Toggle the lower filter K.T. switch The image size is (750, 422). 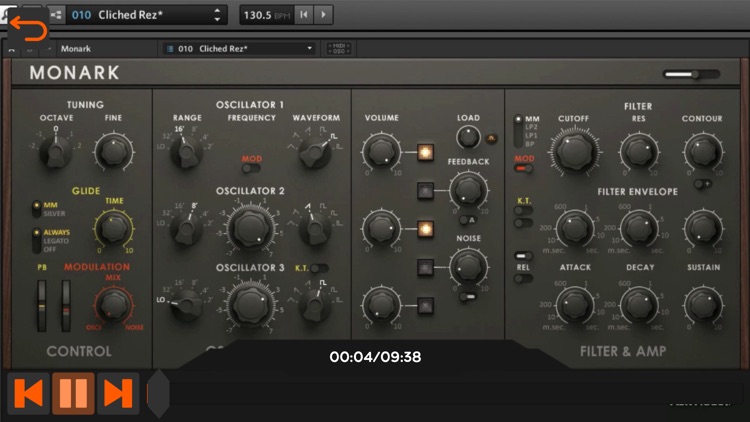(523, 223)
